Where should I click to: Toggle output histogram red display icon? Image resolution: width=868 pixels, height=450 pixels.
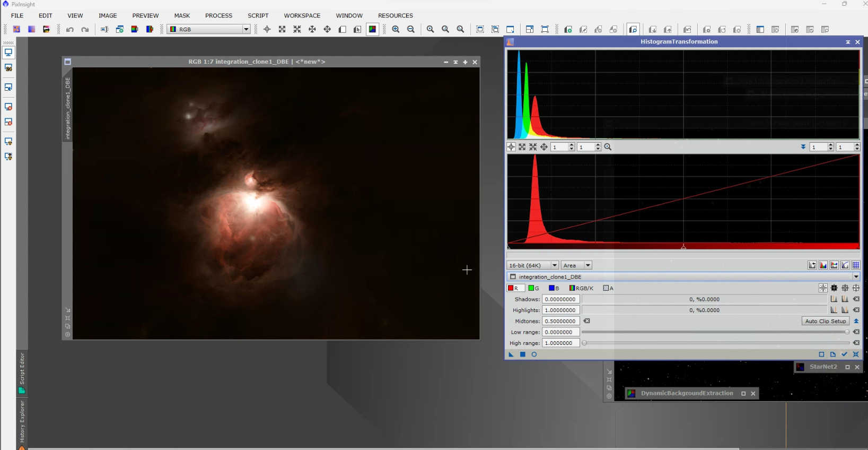(823, 265)
